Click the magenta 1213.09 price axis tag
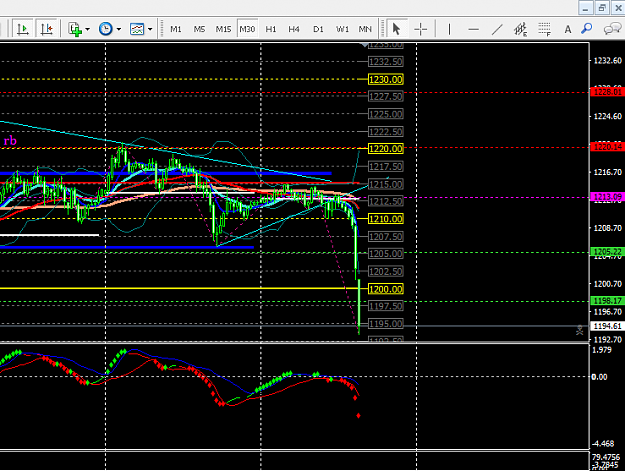Image resolution: width=625 pixels, height=471 pixels. tap(607, 197)
